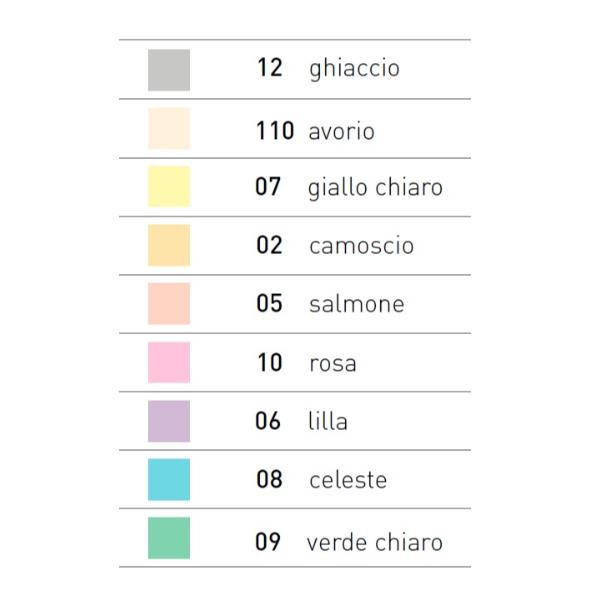The image size is (600, 600).
Task: Click the "avorio" color name
Action: coord(342,130)
